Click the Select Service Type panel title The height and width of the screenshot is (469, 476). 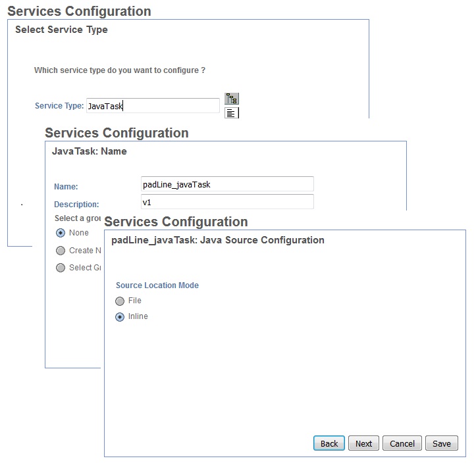click(61, 30)
